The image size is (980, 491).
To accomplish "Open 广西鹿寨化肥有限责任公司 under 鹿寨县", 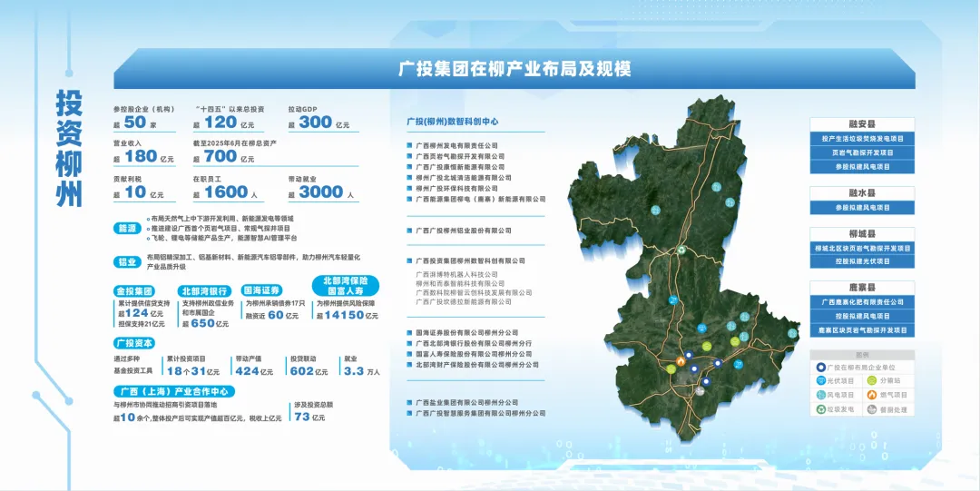I will tap(862, 302).
